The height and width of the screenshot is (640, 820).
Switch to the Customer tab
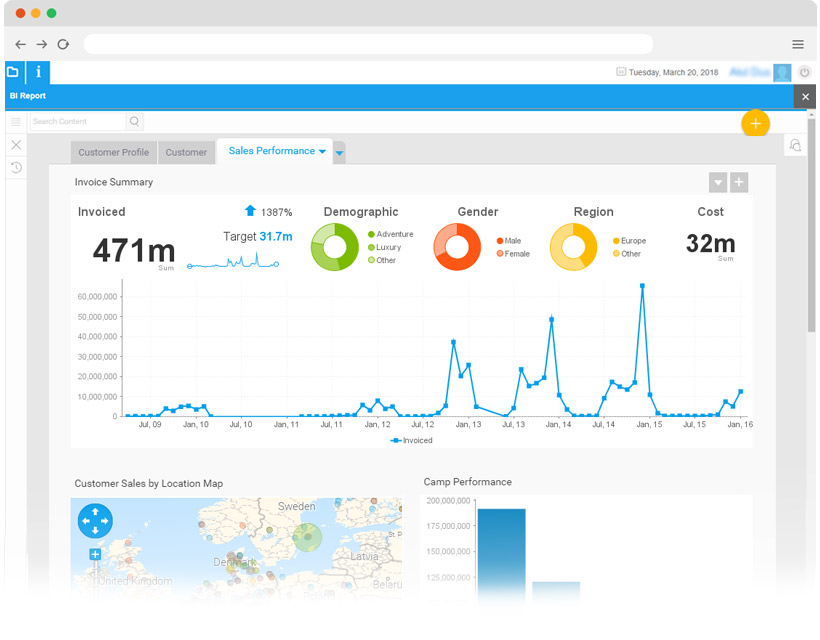tap(186, 152)
